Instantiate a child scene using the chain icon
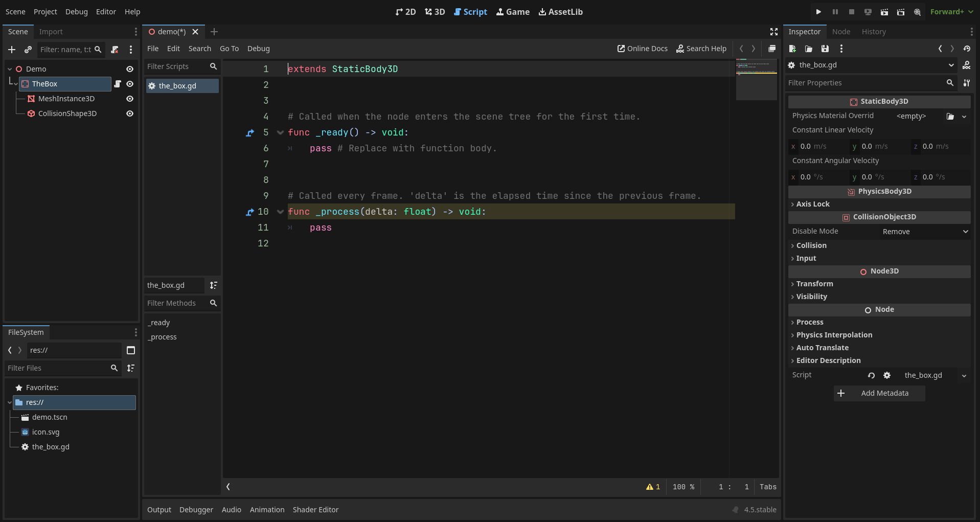The width and height of the screenshot is (980, 522). pyautogui.click(x=28, y=50)
